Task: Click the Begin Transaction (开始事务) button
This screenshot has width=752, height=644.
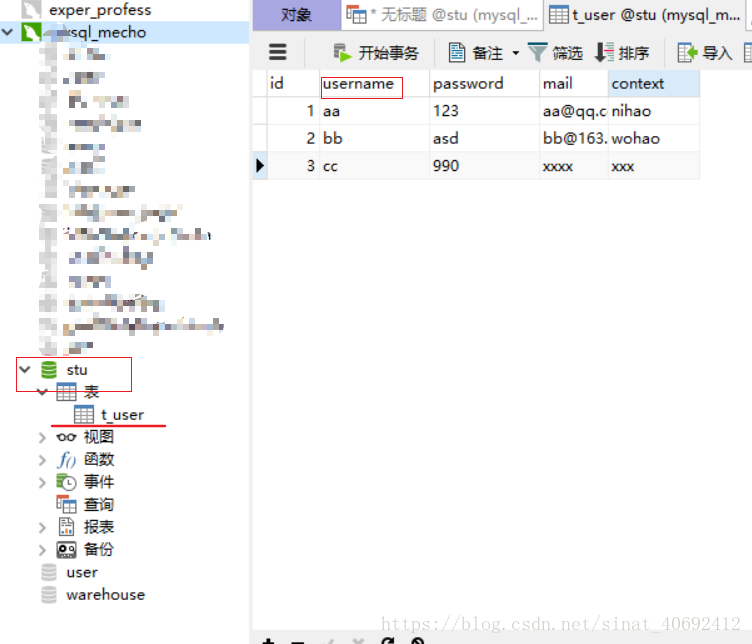Action: 376,53
